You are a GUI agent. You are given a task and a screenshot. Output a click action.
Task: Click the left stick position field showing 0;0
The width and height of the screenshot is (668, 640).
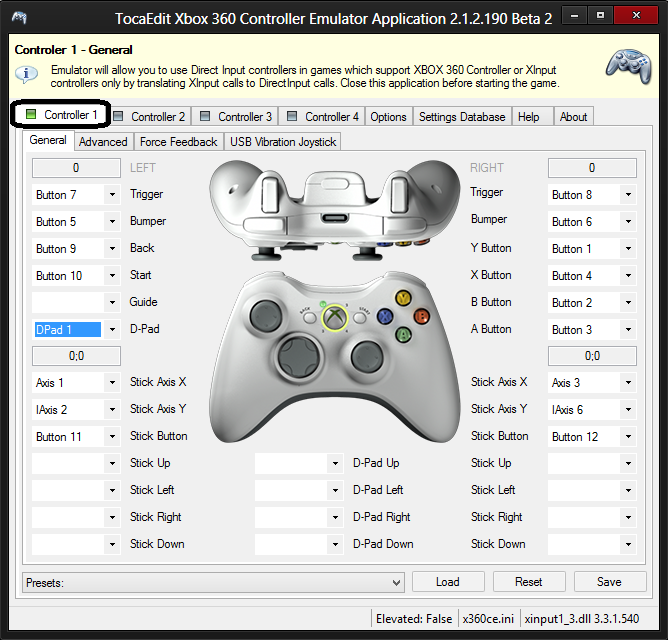[x=76, y=356]
